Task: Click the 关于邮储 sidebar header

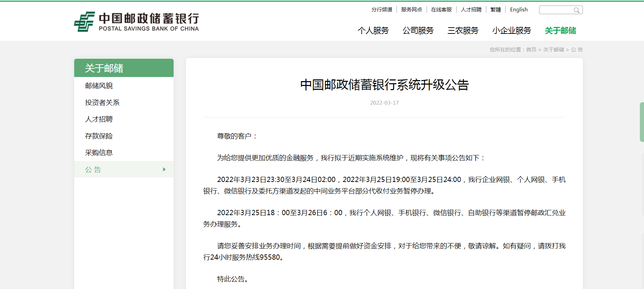Action: coord(124,68)
